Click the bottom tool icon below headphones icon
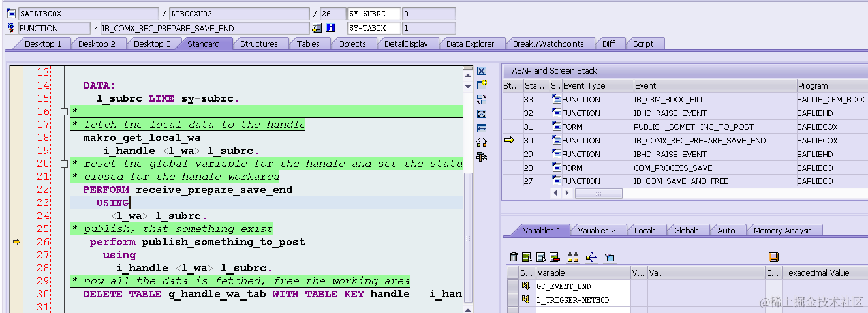The image size is (868, 313). [x=482, y=156]
